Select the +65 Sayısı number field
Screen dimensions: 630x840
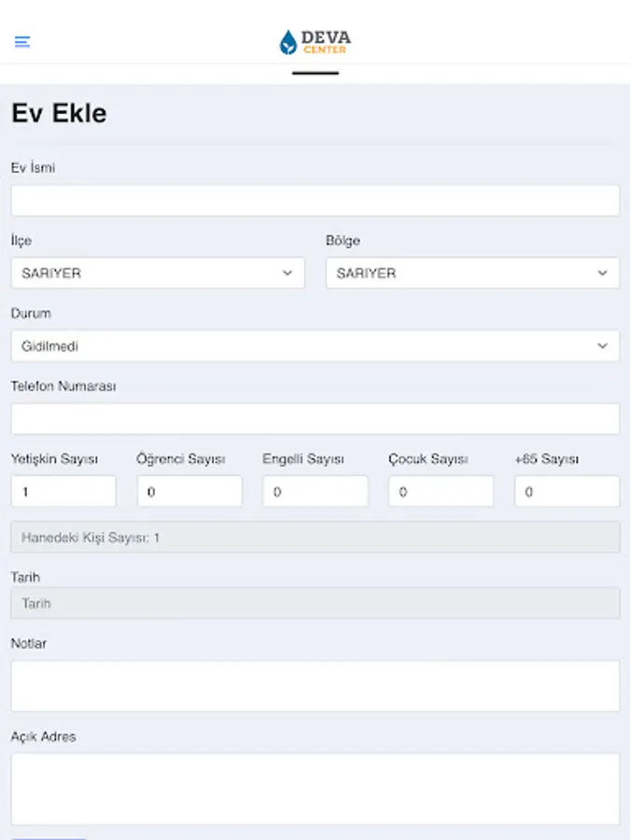pyautogui.click(x=567, y=491)
